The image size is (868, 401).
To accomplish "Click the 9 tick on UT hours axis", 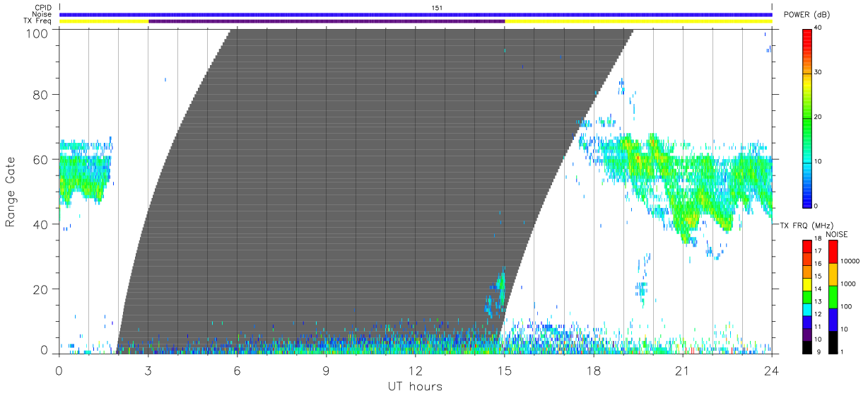I will point(326,370).
